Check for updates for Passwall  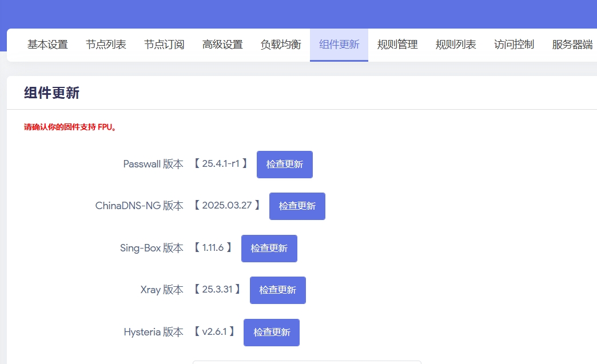(x=285, y=165)
